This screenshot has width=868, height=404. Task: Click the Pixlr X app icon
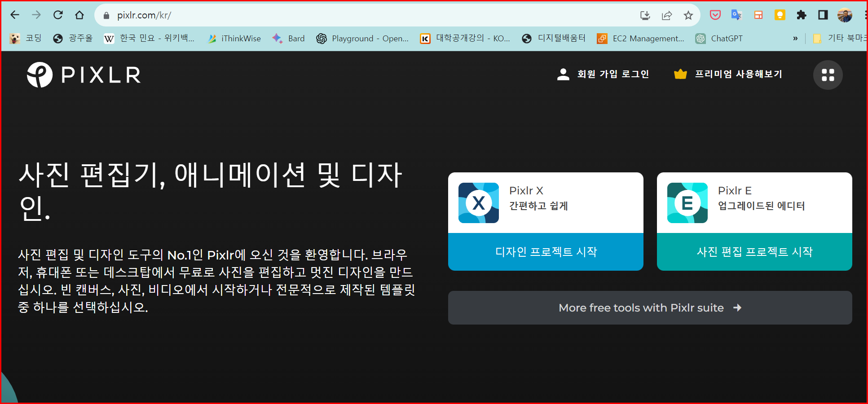pos(479,203)
